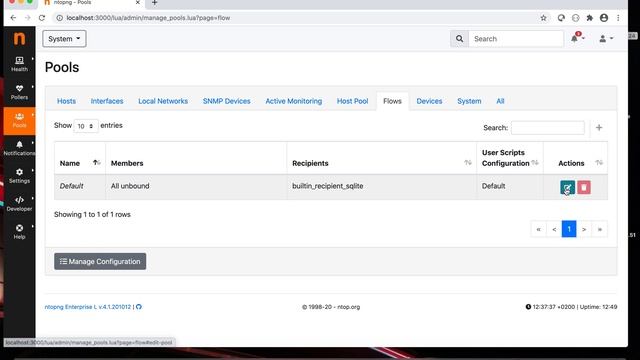Switch to the Devices tab

tap(429, 101)
